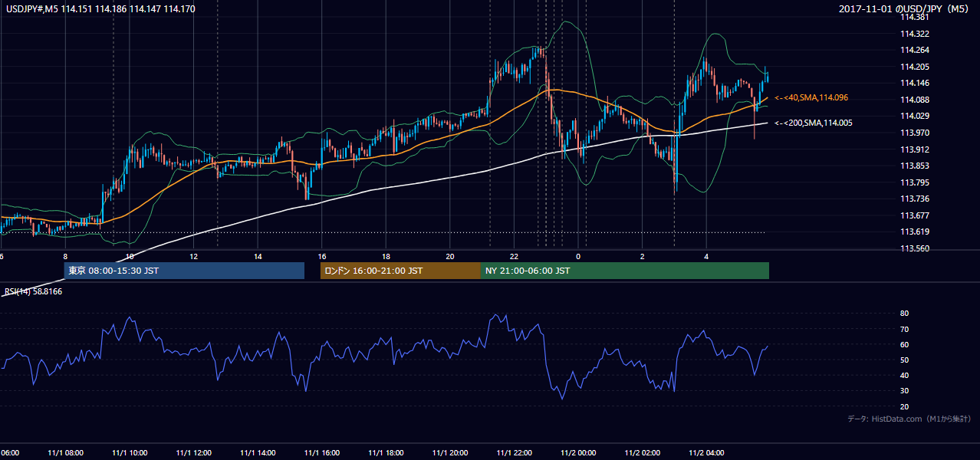Screen dimensions: 980x460
Task: Click hour label 12 under the price chart
Action: pyautogui.click(x=194, y=257)
